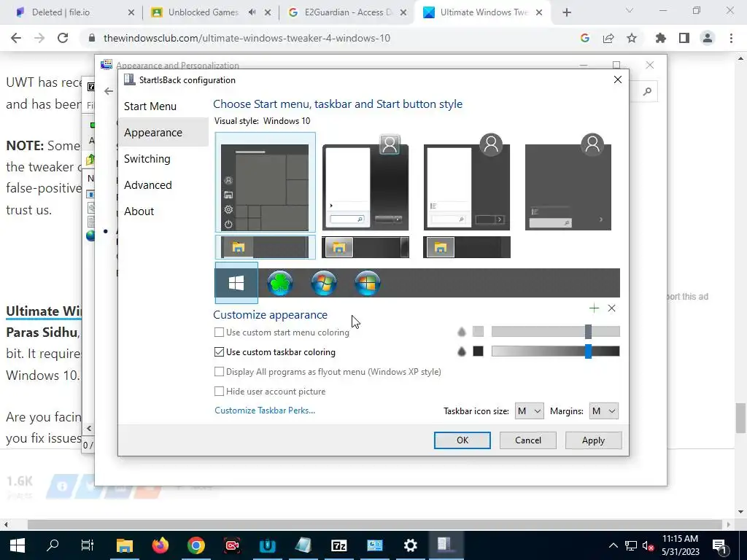
Task: Check Hide user account picture
Action: [219, 391]
